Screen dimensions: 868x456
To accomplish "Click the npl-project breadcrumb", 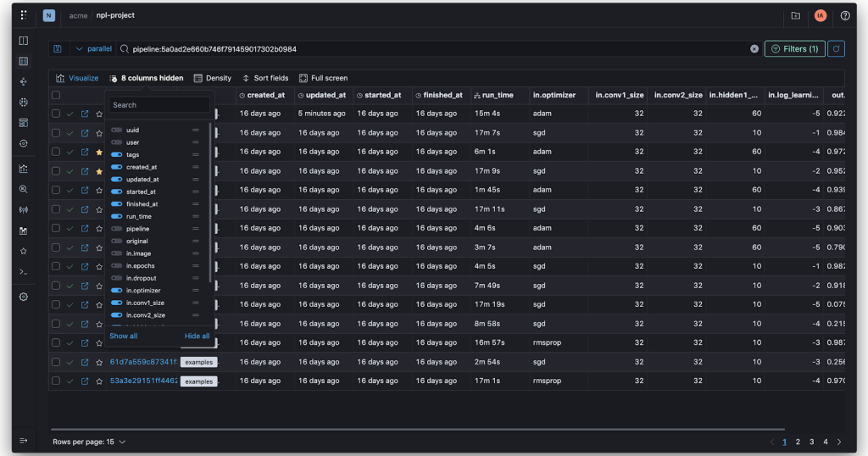I will point(115,15).
